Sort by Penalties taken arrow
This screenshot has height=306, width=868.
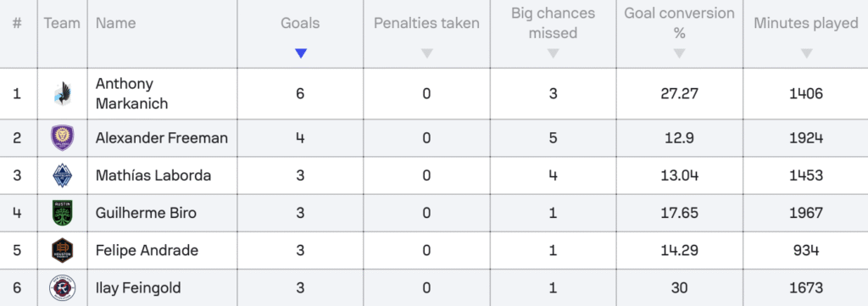point(426,53)
